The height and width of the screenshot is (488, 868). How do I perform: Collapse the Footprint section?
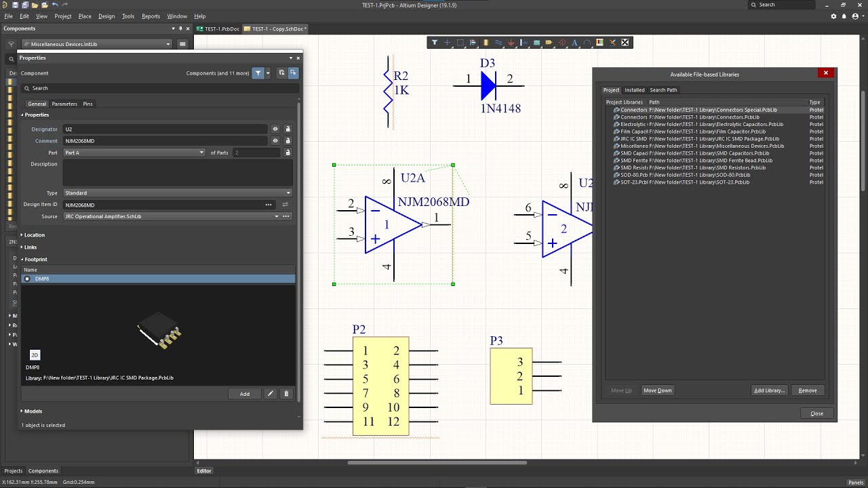pos(34,260)
